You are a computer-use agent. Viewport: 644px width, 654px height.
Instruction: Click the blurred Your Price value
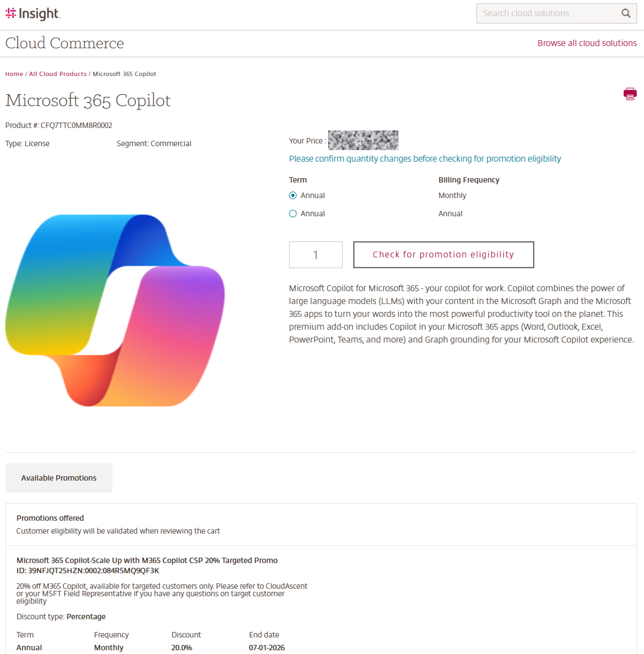[x=363, y=140]
